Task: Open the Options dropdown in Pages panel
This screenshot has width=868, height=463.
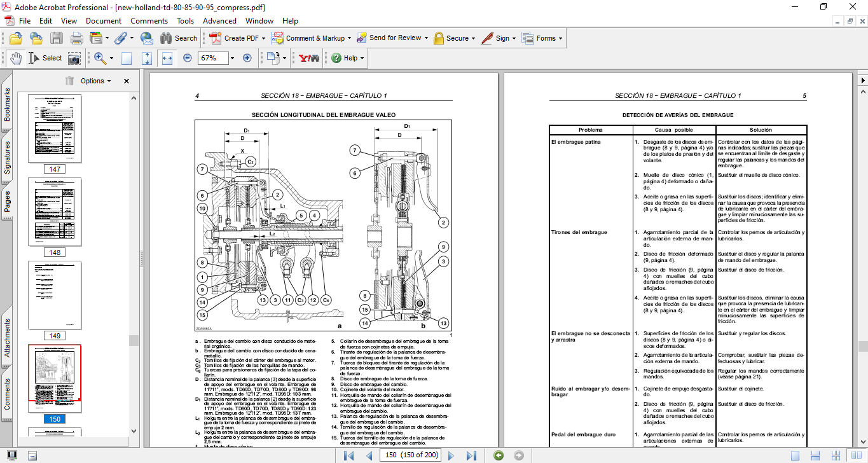Action: (x=95, y=81)
